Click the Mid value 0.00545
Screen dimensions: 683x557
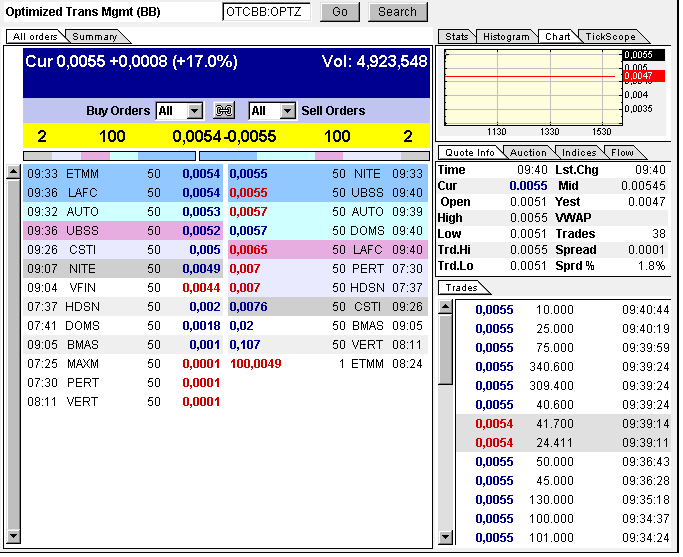click(643, 186)
